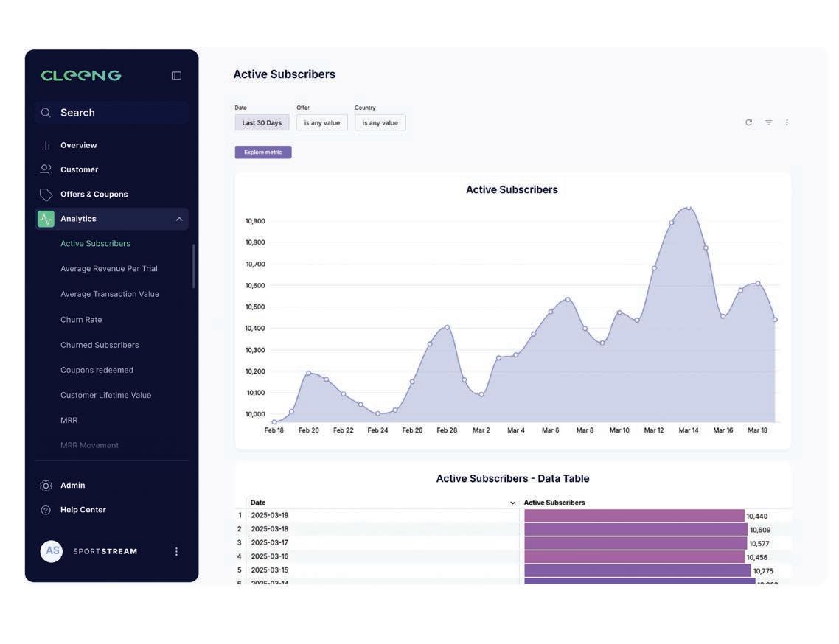Screen dimensions: 839x644
Task: Collapse the Analytics section chevron
Action: 179,219
